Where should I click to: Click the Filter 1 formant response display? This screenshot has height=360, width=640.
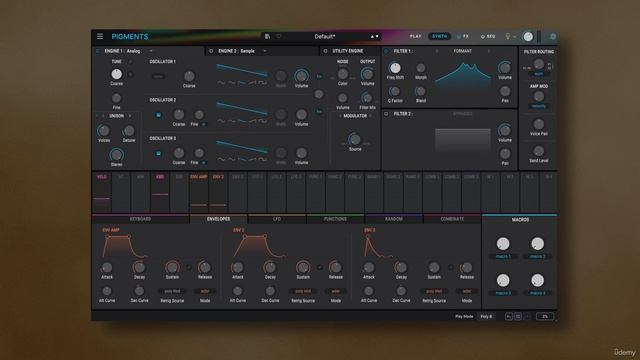coord(463,75)
